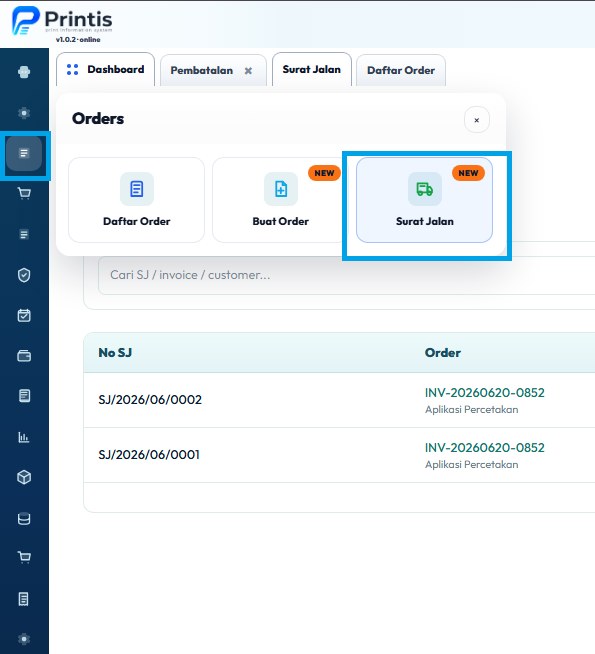The width and height of the screenshot is (595, 654).
Task: Select SJ/2026/06/0002 cell
Action: click(x=150, y=400)
